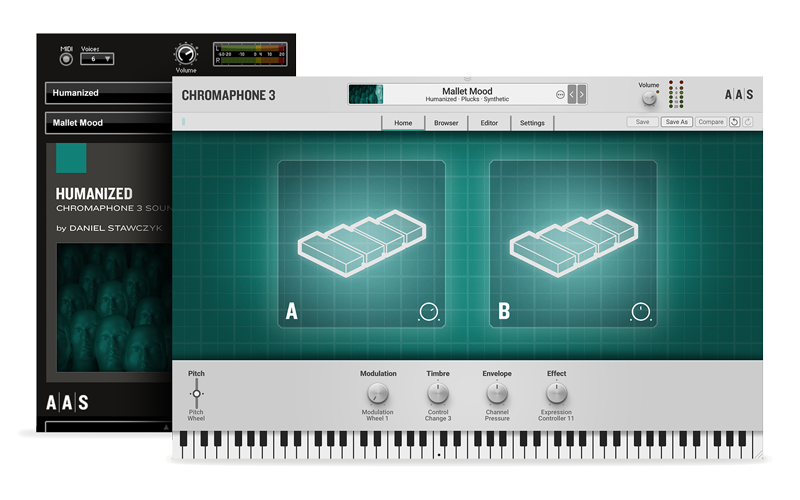The height and width of the screenshot is (500, 800).
Task: Click the Chromaphone 3 output level LEDs
Action: point(676,94)
